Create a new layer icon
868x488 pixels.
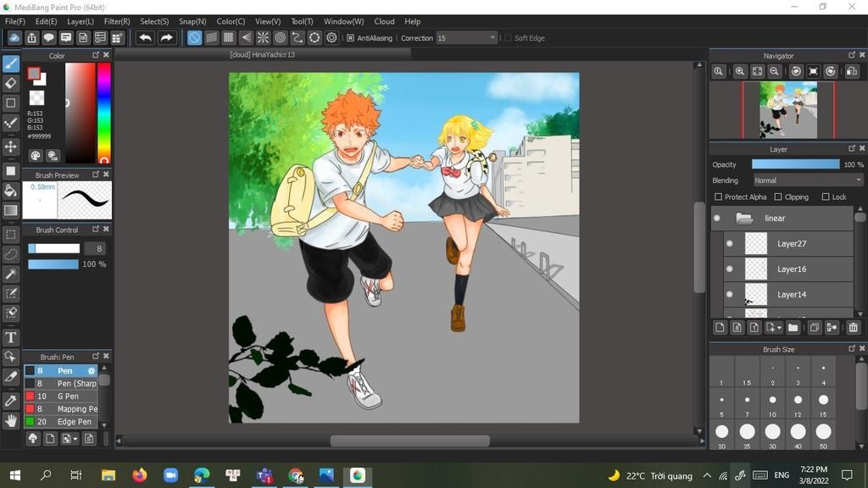[x=720, y=328]
